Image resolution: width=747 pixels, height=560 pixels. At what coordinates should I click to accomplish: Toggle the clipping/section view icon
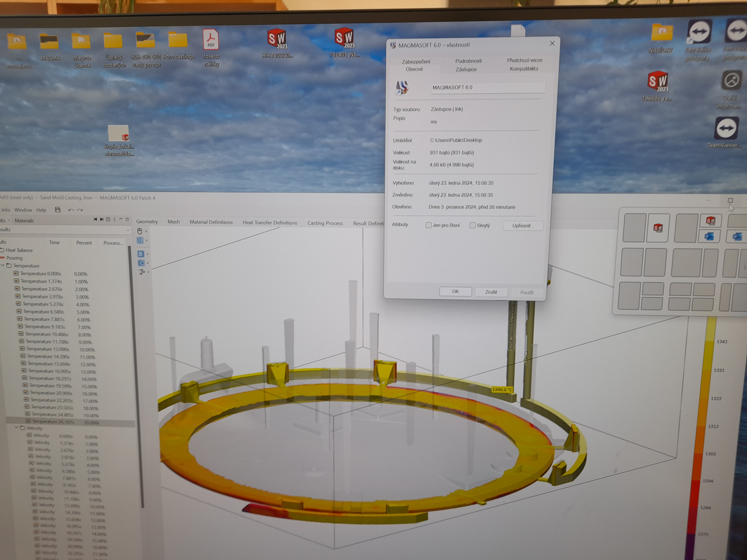pyautogui.click(x=140, y=240)
